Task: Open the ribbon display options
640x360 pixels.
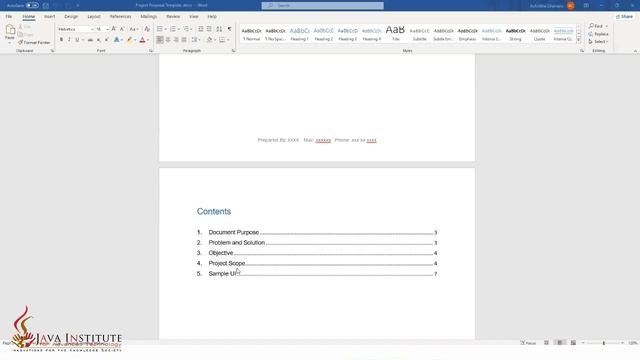Action: coord(586,6)
